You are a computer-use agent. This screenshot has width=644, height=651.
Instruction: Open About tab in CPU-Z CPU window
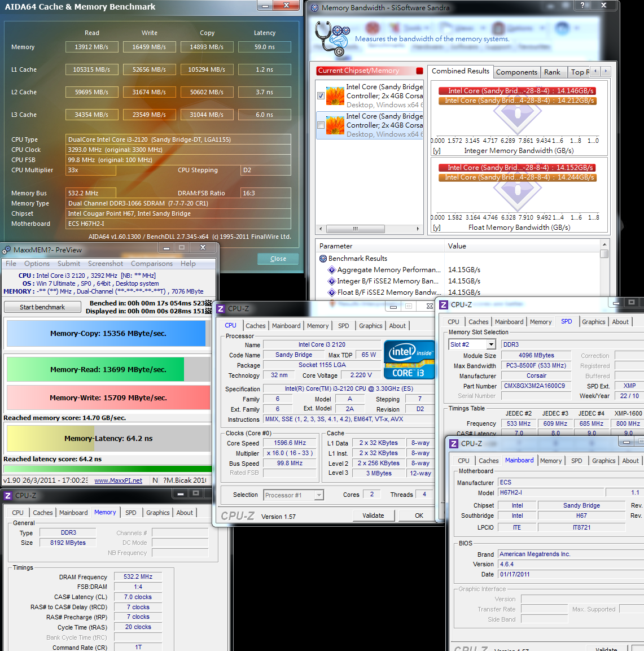click(x=397, y=326)
